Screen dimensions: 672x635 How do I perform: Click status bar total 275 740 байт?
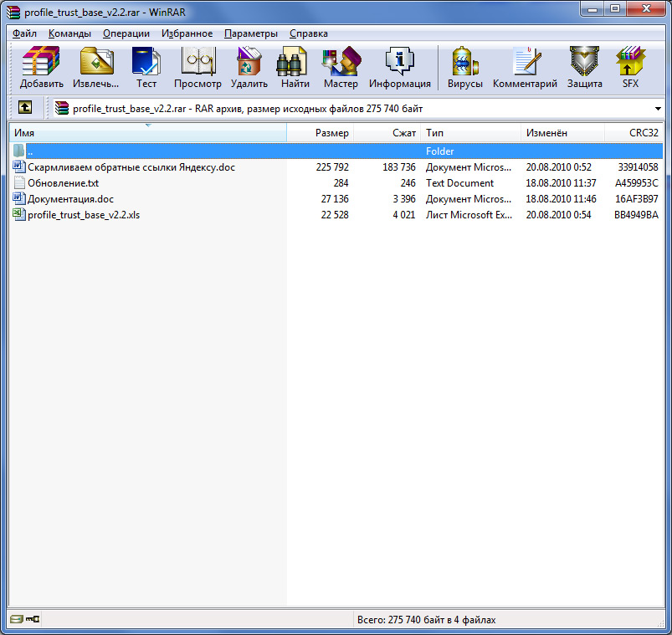(427, 620)
